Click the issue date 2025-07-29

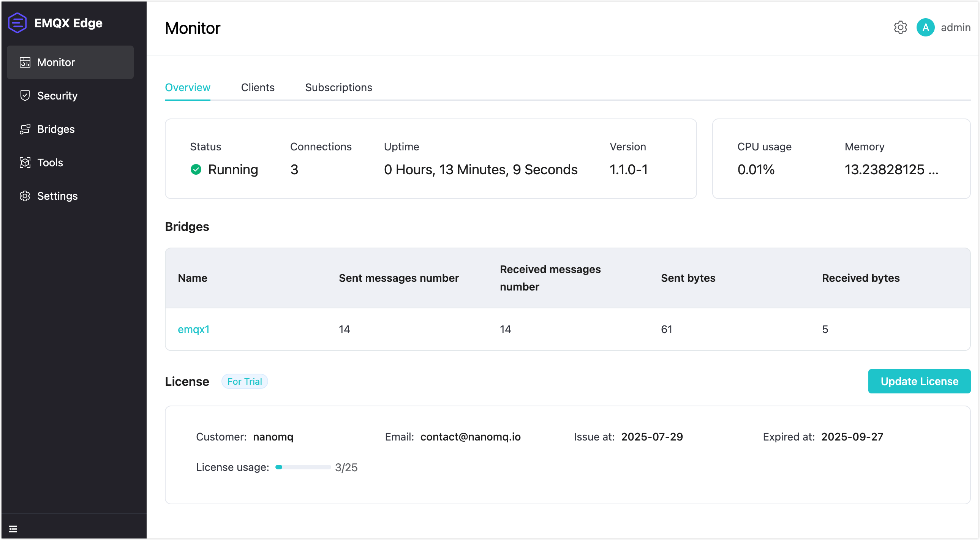point(652,437)
